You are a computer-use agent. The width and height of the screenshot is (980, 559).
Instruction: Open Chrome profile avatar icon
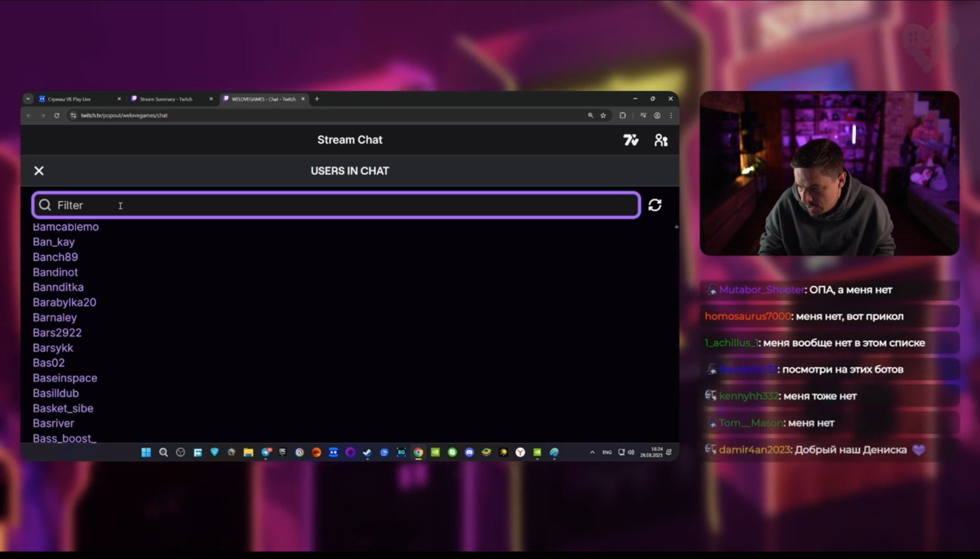pyautogui.click(x=657, y=115)
